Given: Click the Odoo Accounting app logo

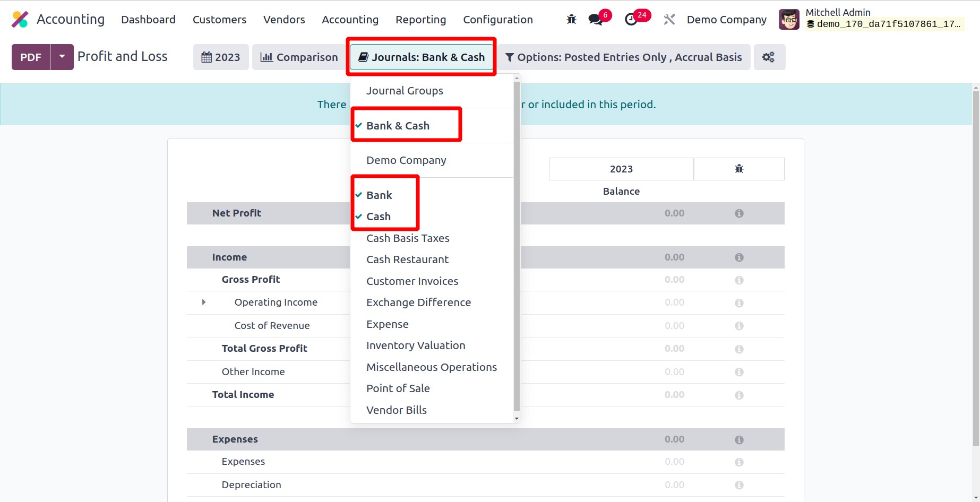Looking at the screenshot, I should (20, 20).
